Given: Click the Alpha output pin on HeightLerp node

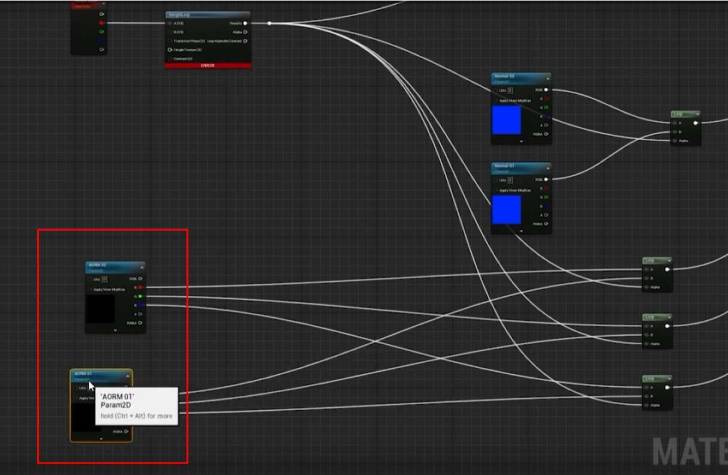Looking at the screenshot, I should 246,32.
